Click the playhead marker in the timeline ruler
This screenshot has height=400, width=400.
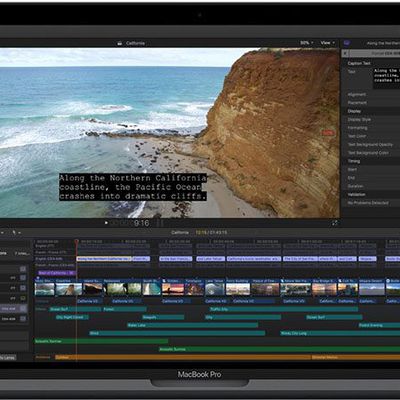coord(77,241)
